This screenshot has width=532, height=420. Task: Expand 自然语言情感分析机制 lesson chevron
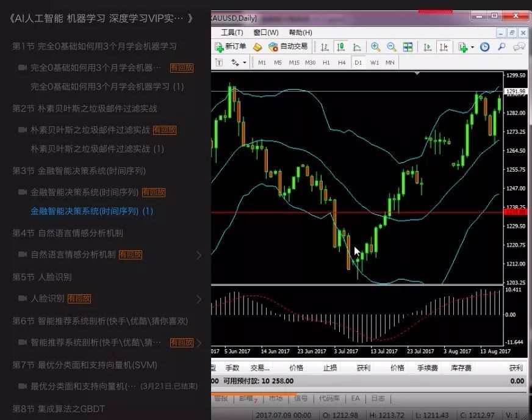tap(199, 255)
